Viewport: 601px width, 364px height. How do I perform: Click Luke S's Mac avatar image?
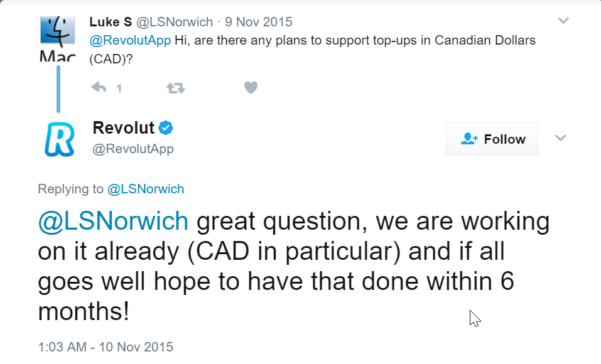tap(58, 38)
